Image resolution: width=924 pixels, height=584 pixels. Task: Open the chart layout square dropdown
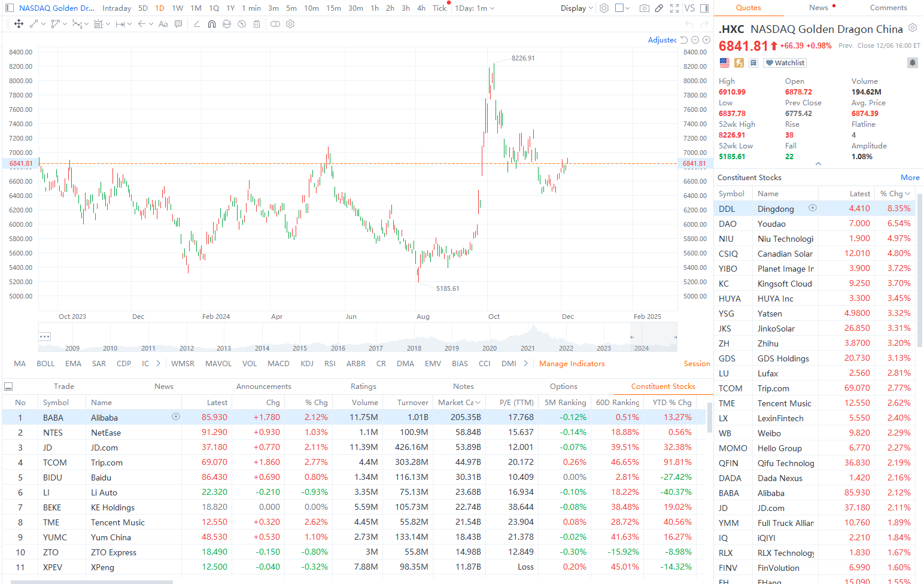[623, 8]
